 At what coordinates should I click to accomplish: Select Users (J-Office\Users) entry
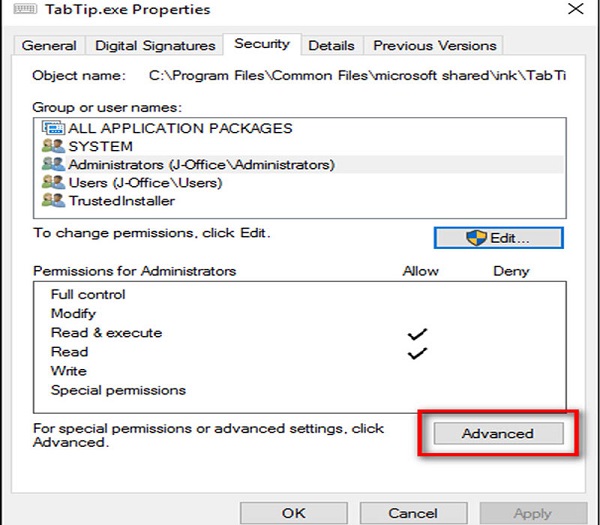point(145,183)
